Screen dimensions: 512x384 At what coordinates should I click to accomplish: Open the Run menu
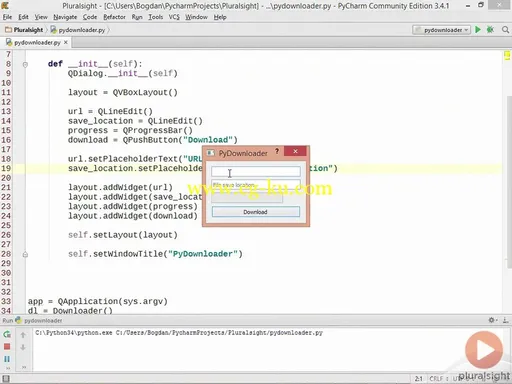click(x=137, y=17)
